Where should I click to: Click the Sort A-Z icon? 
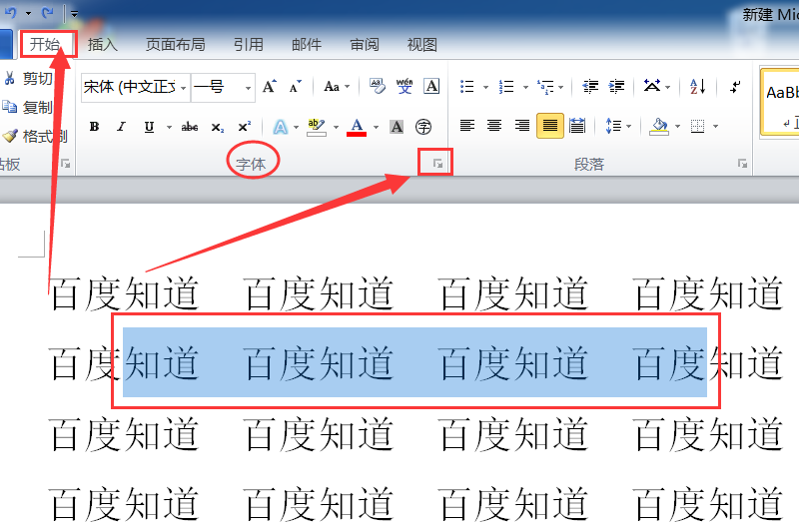pos(697,86)
